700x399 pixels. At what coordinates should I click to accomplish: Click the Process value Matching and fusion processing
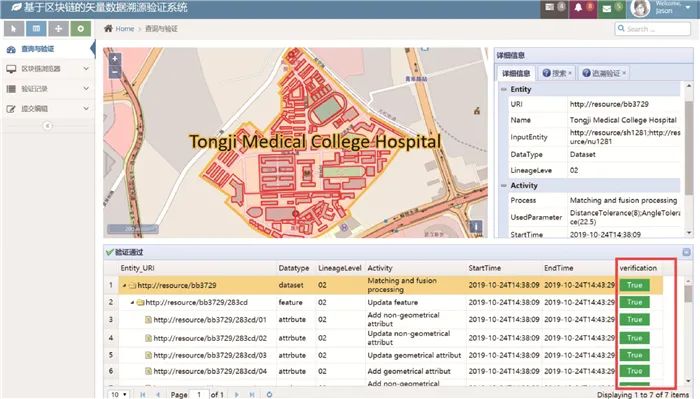tap(623, 200)
